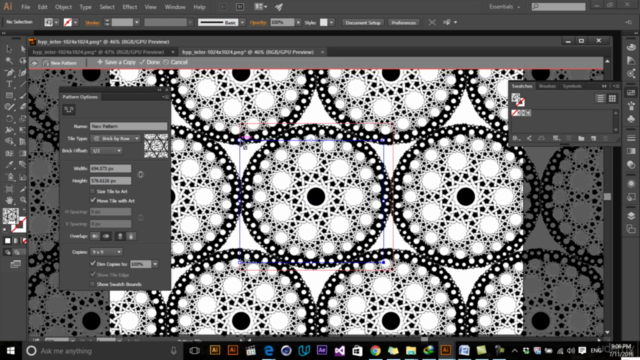This screenshot has width=640, height=360.
Task: Open the Copies dropdown
Action: click(x=106, y=252)
